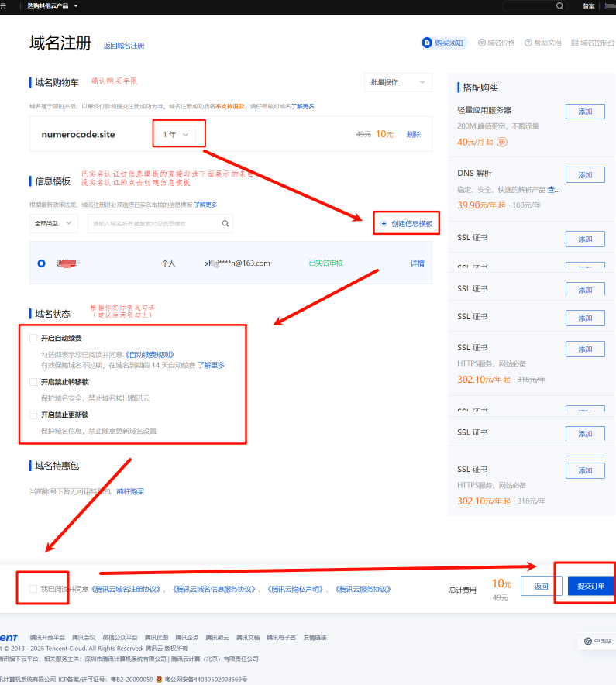The height and width of the screenshot is (685, 616).
Task: Click search icon in template search box
Action: tap(225, 224)
